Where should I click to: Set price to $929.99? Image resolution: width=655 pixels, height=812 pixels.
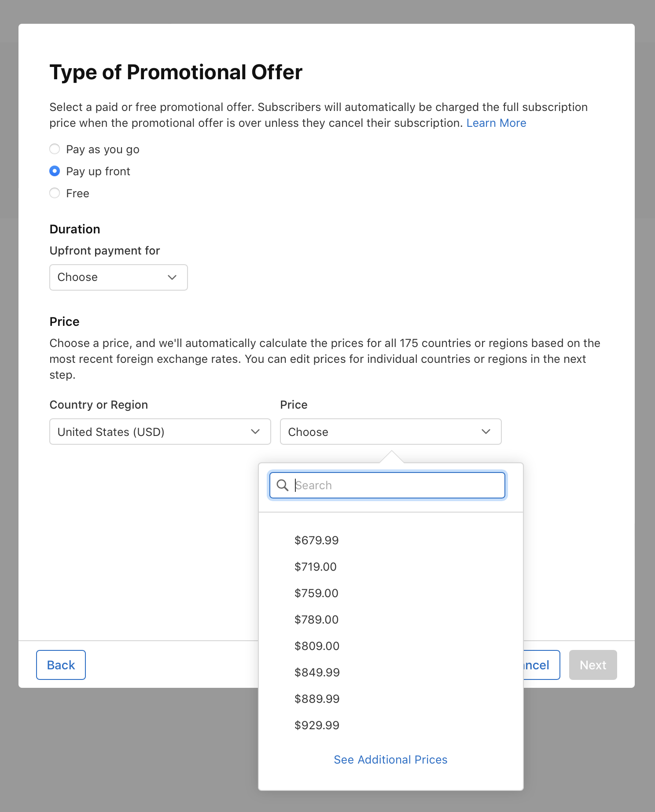click(317, 725)
